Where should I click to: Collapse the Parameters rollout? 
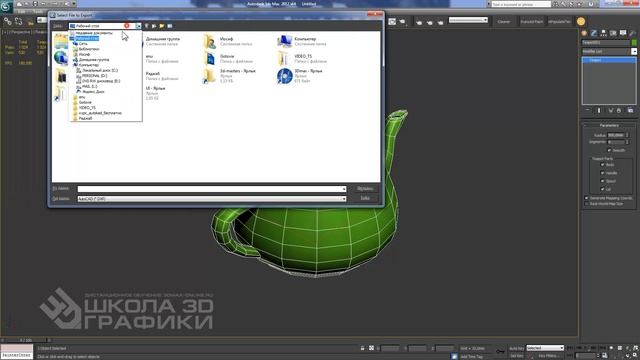point(609,125)
